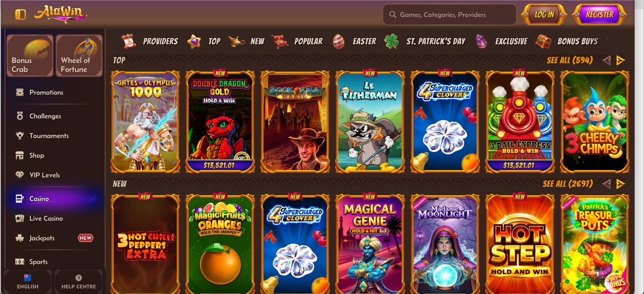Click the Promotions icon in the sidebar
Viewport: 644px width, 294px height.
coord(20,92)
